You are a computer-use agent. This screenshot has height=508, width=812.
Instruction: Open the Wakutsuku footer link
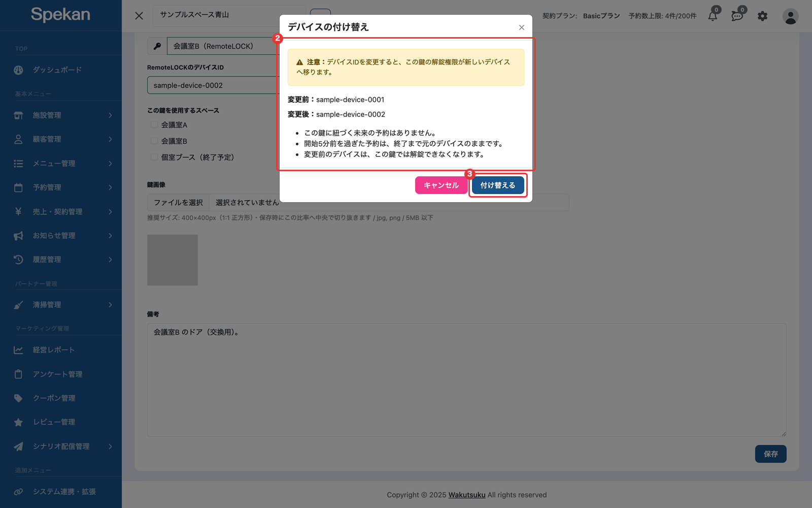[467, 495]
